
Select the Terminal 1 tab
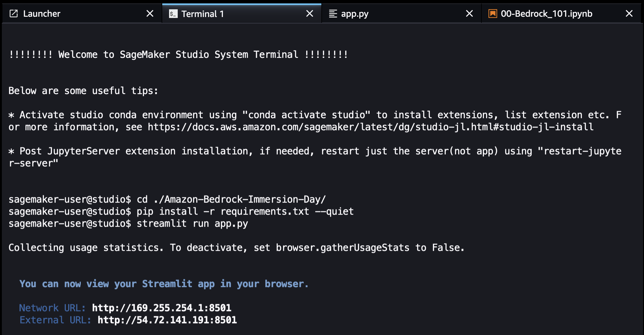(x=202, y=14)
